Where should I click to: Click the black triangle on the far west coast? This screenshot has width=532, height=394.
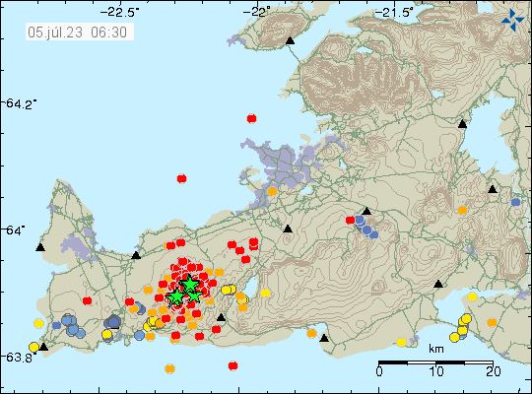(x=40, y=247)
